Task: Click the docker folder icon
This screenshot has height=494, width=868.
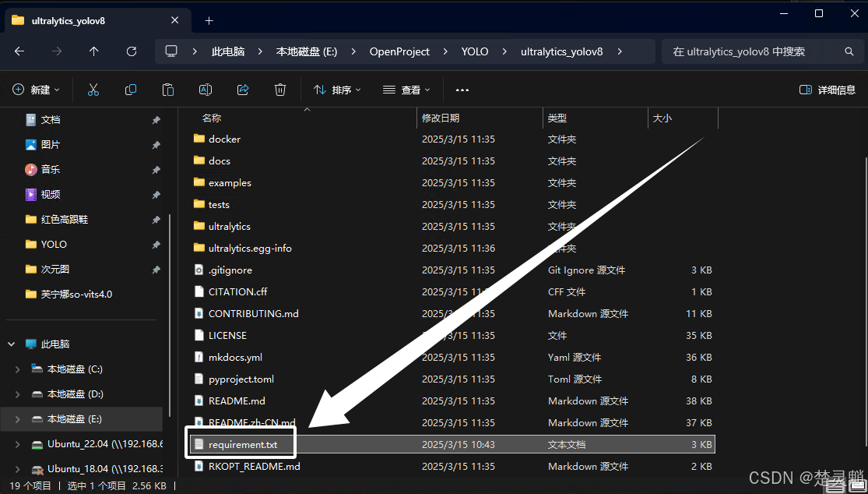Action: [x=199, y=139]
